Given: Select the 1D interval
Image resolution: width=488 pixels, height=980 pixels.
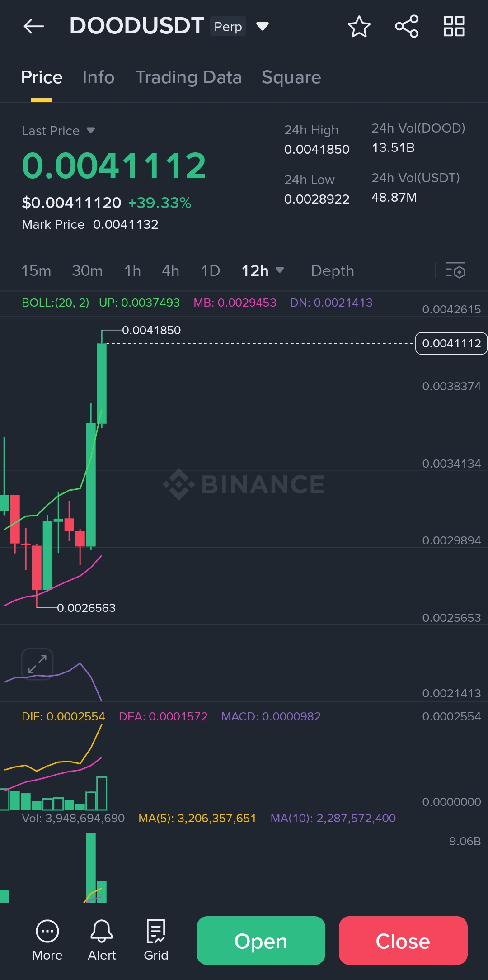Looking at the screenshot, I should 210,270.
